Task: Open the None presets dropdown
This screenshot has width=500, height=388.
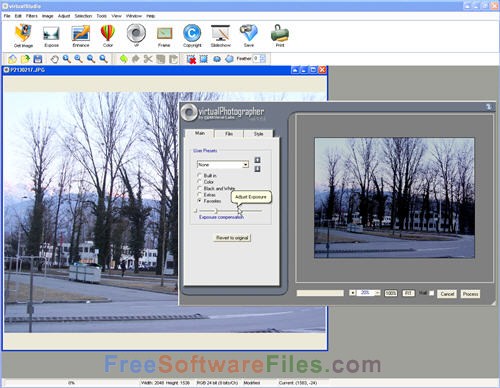Action: tap(246, 165)
